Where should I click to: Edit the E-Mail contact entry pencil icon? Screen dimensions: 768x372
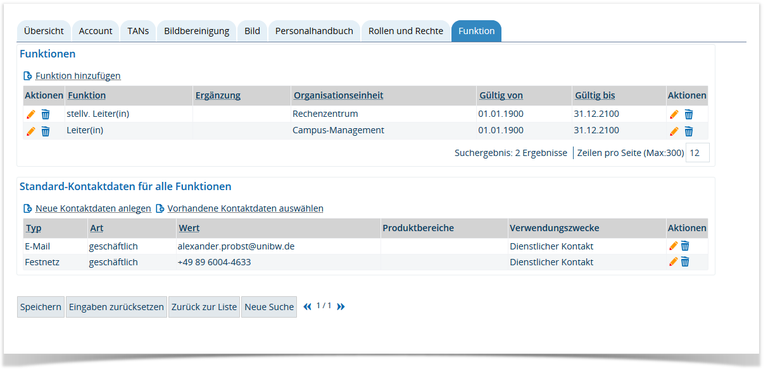coord(673,246)
